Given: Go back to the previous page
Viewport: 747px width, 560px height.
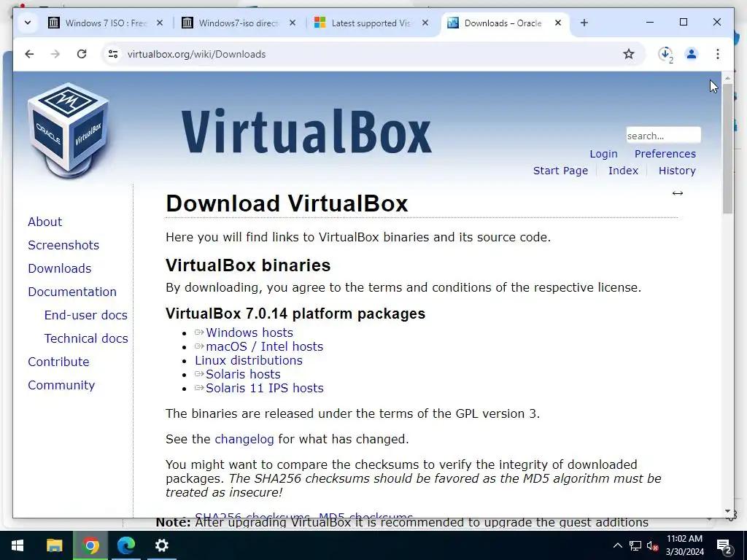Looking at the screenshot, I should point(29,54).
